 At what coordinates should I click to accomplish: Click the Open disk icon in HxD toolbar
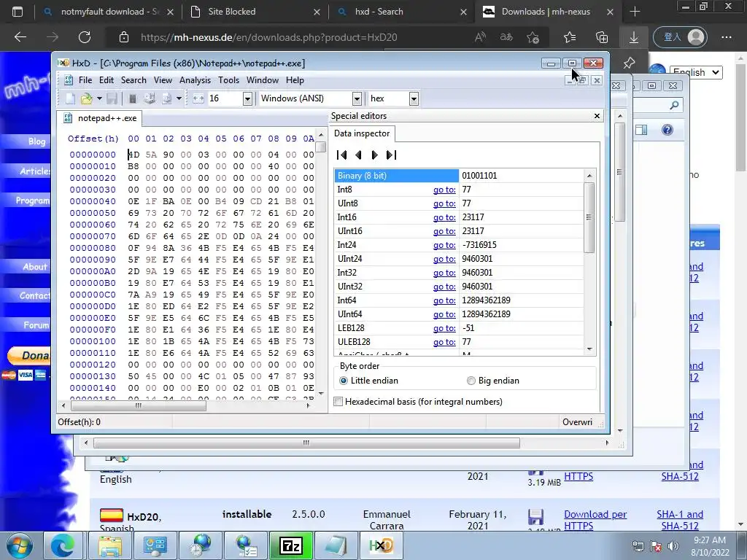click(x=150, y=98)
